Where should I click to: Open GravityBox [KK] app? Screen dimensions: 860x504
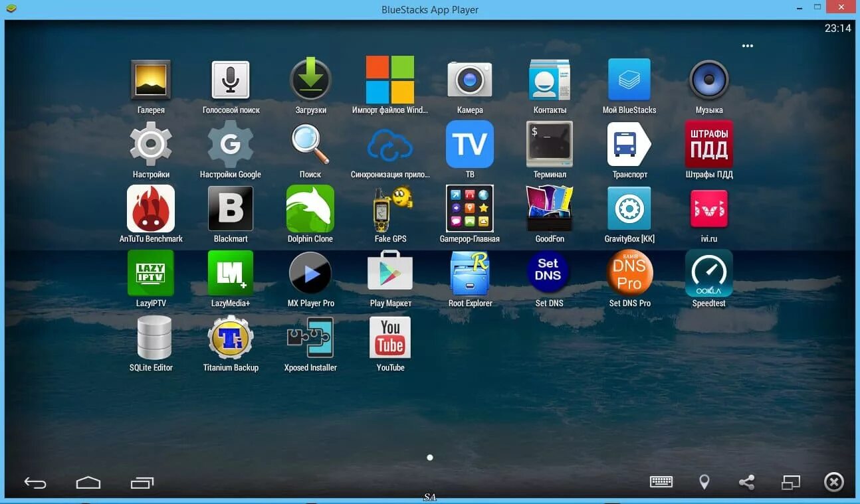coord(629,209)
